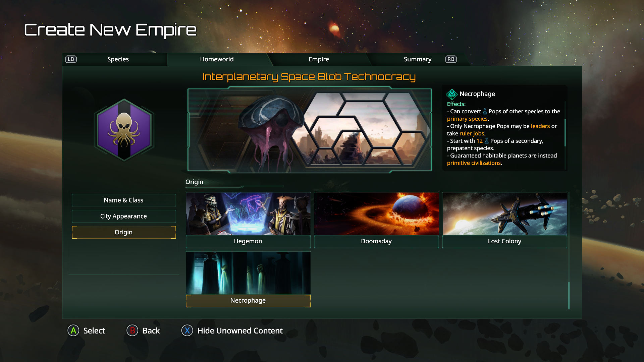Image resolution: width=644 pixels, height=362 pixels.
Task: Click the LB shoulder button icon
Action: tap(71, 59)
